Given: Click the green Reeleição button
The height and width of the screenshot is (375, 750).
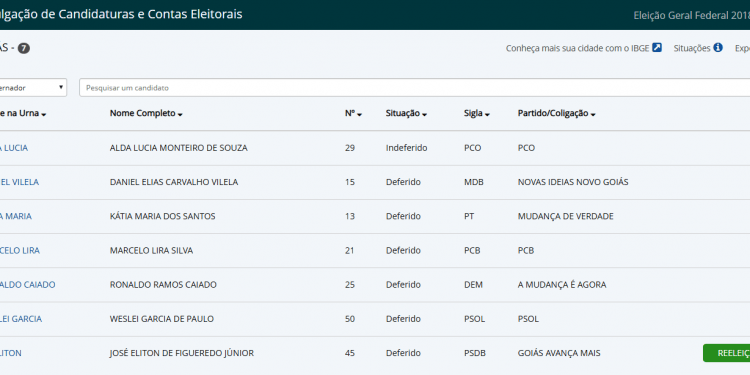Looking at the screenshot, I should click(727, 353).
